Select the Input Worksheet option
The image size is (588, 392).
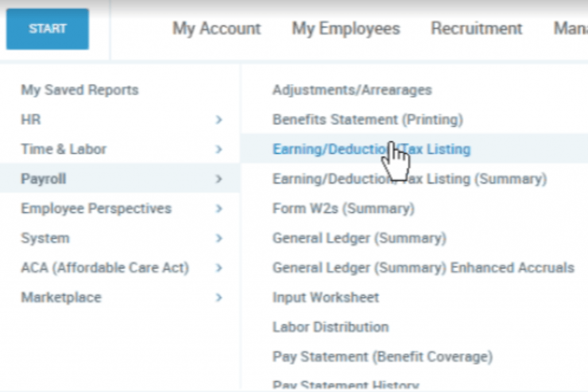[325, 297]
